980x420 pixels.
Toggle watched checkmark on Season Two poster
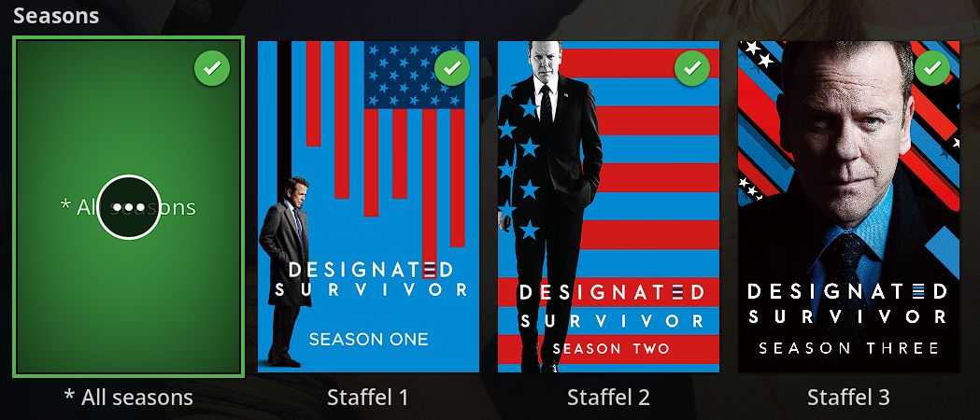coord(692,69)
